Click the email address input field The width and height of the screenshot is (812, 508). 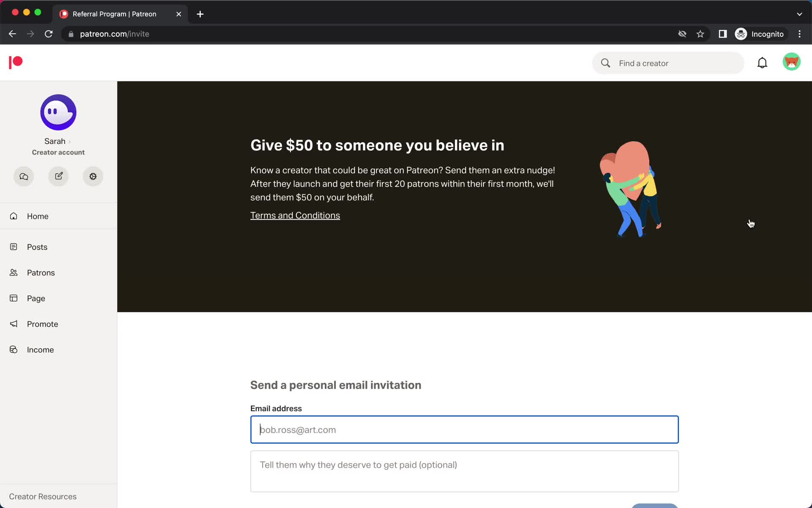pos(464,429)
